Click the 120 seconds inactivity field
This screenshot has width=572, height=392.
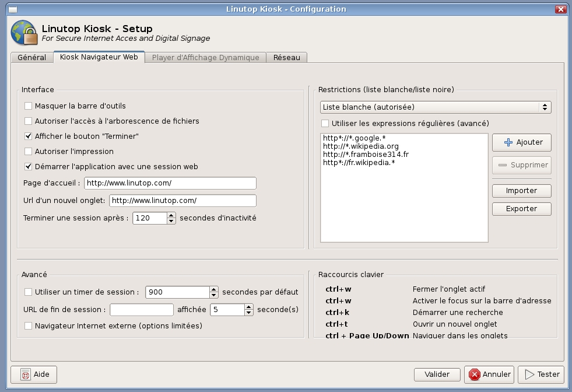(150, 218)
